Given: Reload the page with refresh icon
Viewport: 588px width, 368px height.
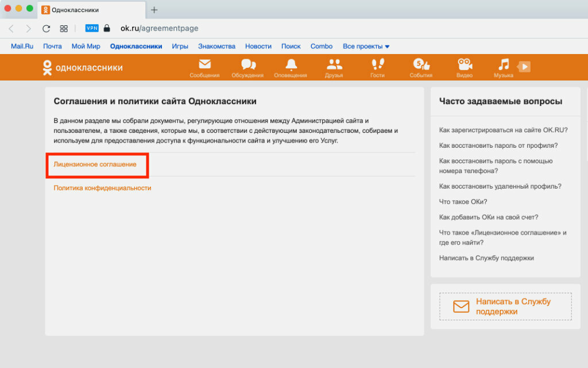Looking at the screenshot, I should coord(46,29).
